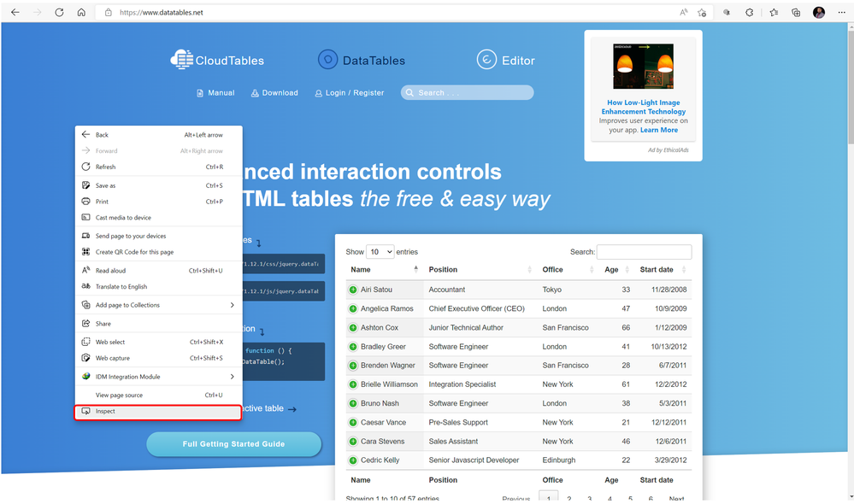Sort the table by Office column header
This screenshot has height=504, width=854.
tap(567, 269)
